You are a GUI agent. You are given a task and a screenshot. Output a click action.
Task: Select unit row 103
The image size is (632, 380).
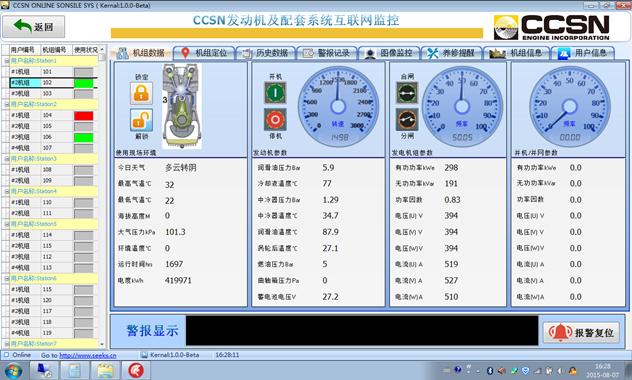(x=53, y=93)
